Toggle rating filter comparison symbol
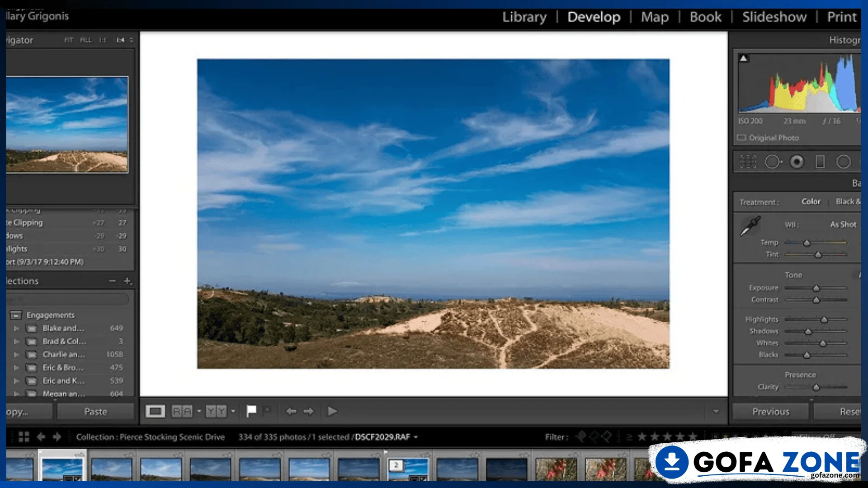This screenshot has height=488, width=868. [x=629, y=437]
